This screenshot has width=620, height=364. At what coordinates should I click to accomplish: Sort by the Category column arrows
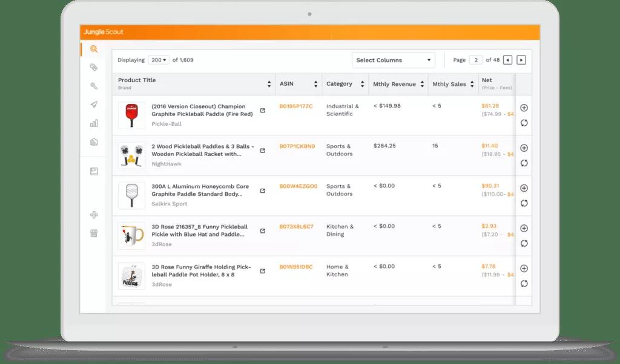[363, 85]
